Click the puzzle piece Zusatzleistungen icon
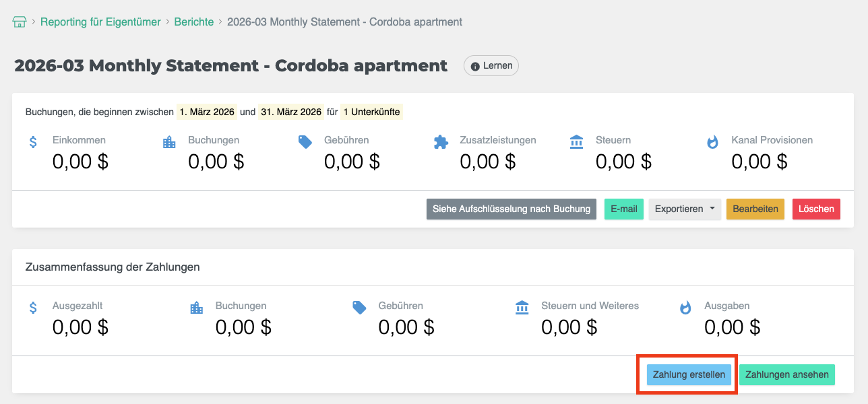The image size is (868, 404). coord(441,142)
